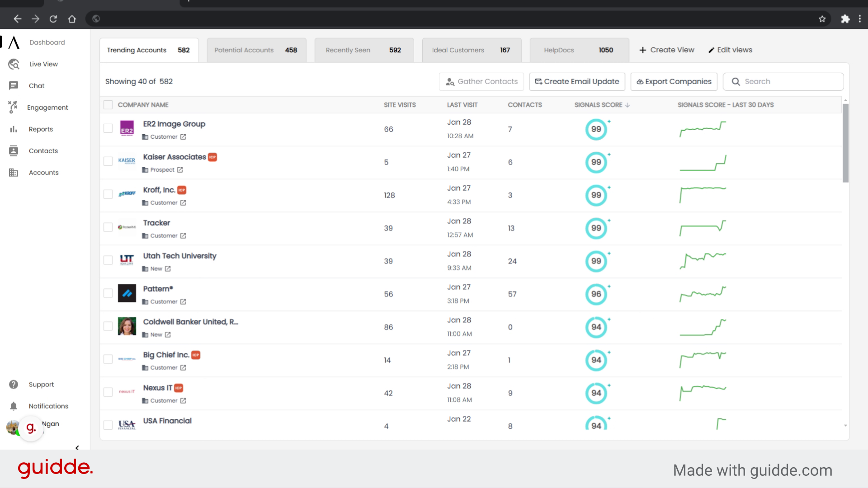
Task: Open external link for Big Chief Inc.
Action: tap(183, 368)
